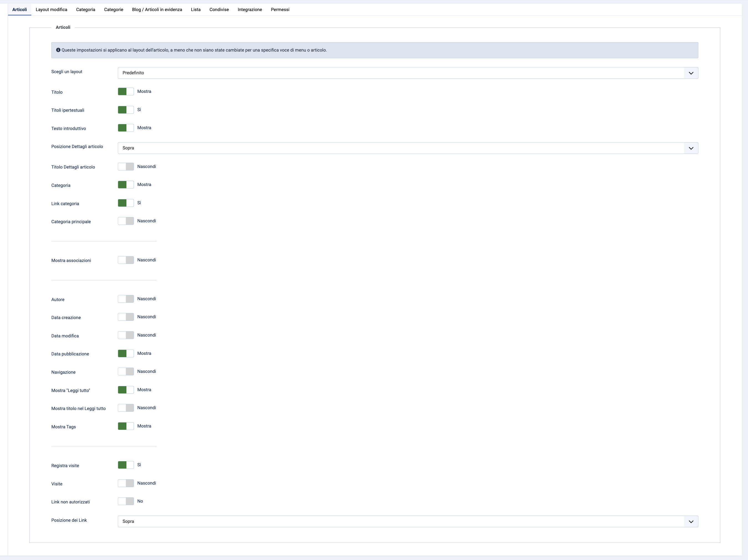Toggle the Titoli ipertestuali switch
Screen dimensions: 748x560
click(126, 110)
